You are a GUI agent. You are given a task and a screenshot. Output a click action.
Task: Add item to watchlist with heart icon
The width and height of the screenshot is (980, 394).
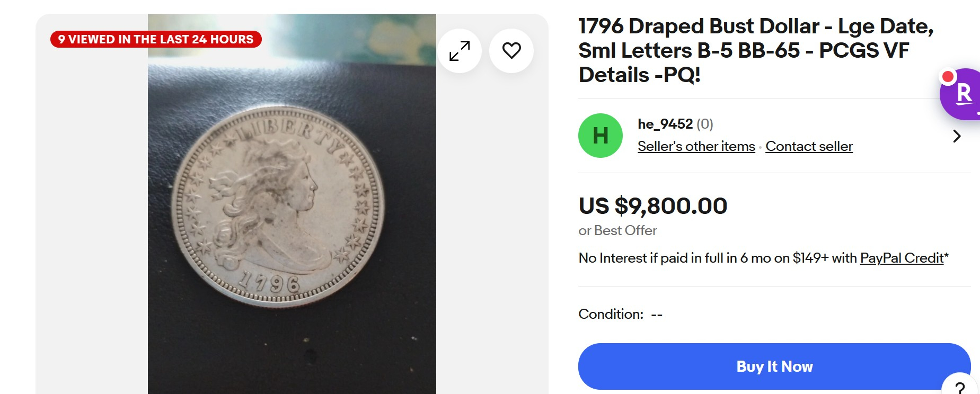pos(511,51)
